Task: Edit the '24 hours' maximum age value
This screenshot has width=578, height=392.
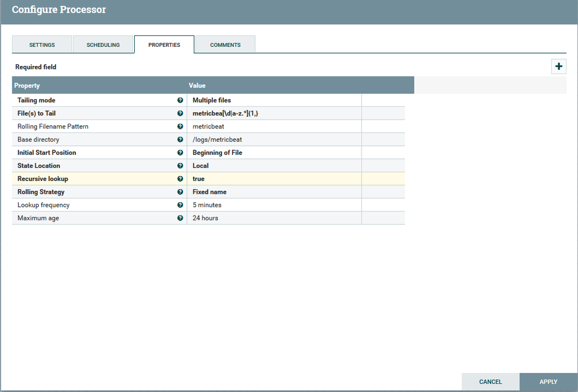Action: (x=274, y=218)
